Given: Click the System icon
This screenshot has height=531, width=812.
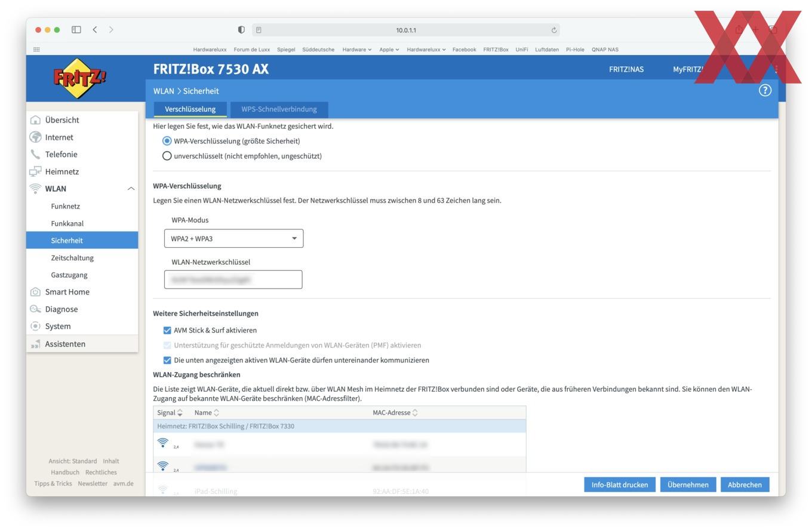Looking at the screenshot, I should (35, 326).
